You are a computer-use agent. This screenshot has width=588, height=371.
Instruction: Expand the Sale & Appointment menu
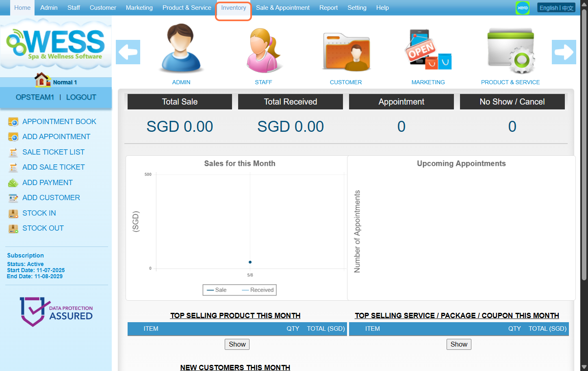(x=282, y=8)
